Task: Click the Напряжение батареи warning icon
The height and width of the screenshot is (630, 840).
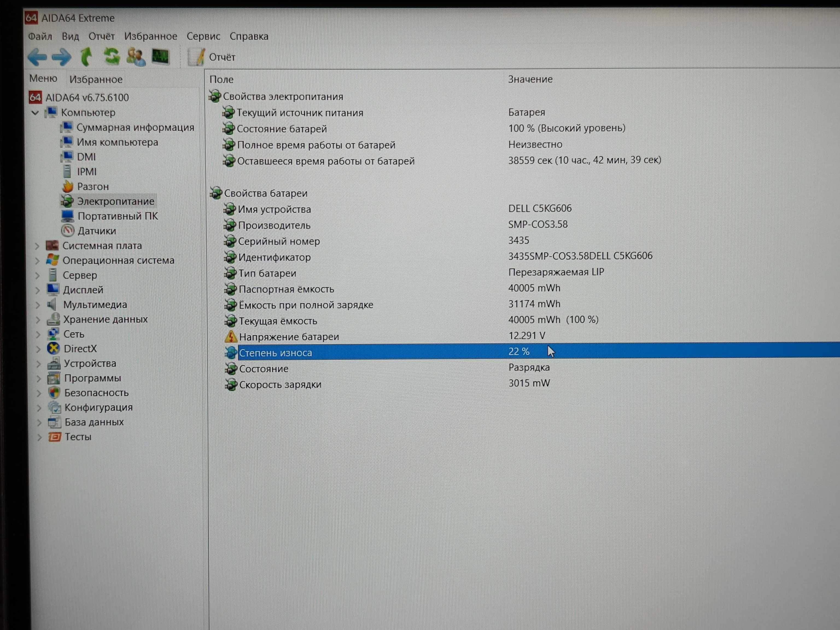Action: [231, 336]
